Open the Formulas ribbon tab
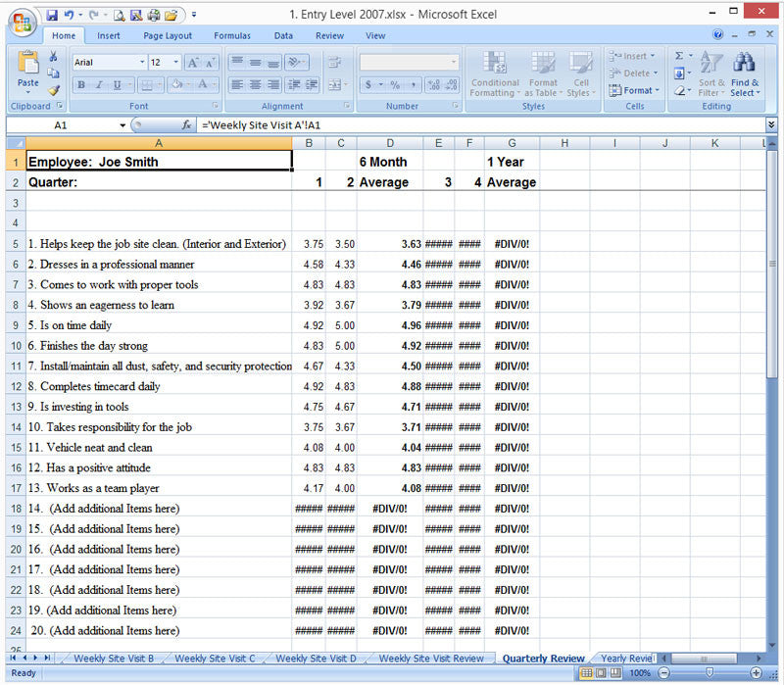Viewport: 784px width, 685px height. coord(232,36)
